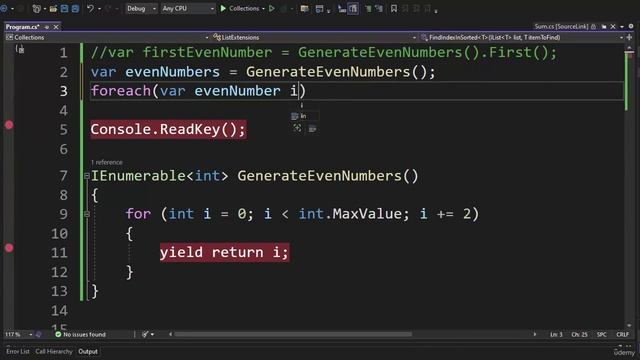The height and width of the screenshot is (360, 640).
Task: Open the Error List tab
Action: pos(18,351)
